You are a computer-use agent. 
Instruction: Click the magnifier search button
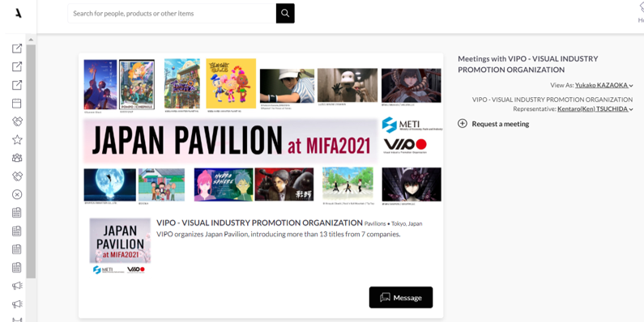[x=285, y=13]
